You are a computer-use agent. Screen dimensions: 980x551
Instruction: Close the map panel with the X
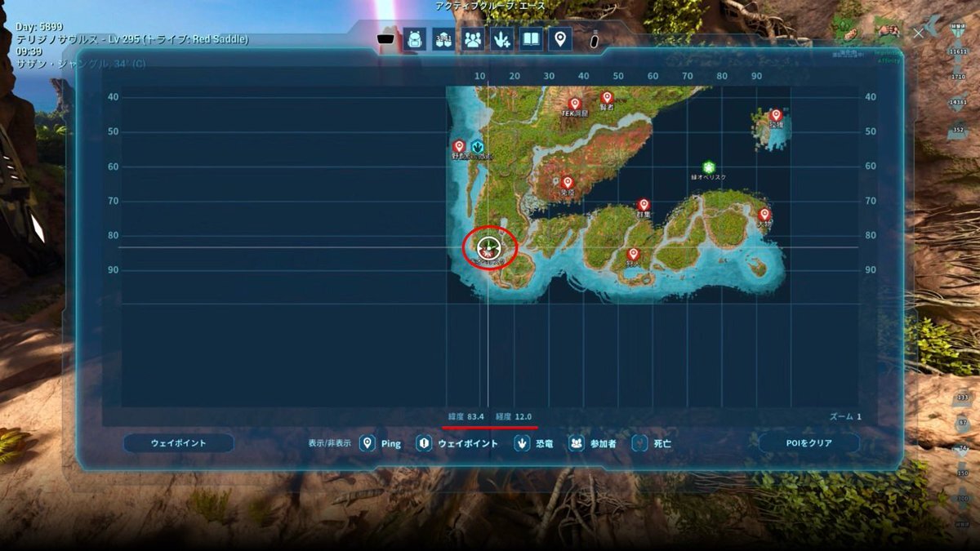coord(919,33)
